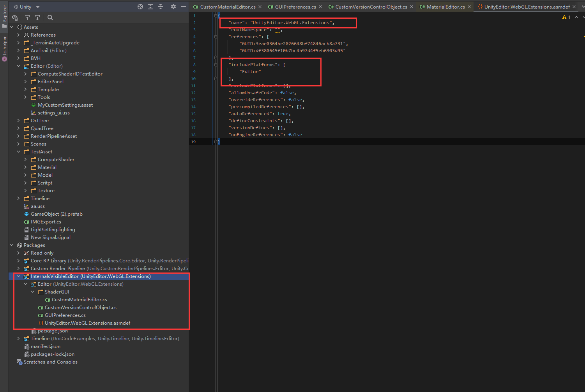Click the locate/select opened file crosshair icon
Viewport: 585px width, 392px height.
tap(140, 7)
